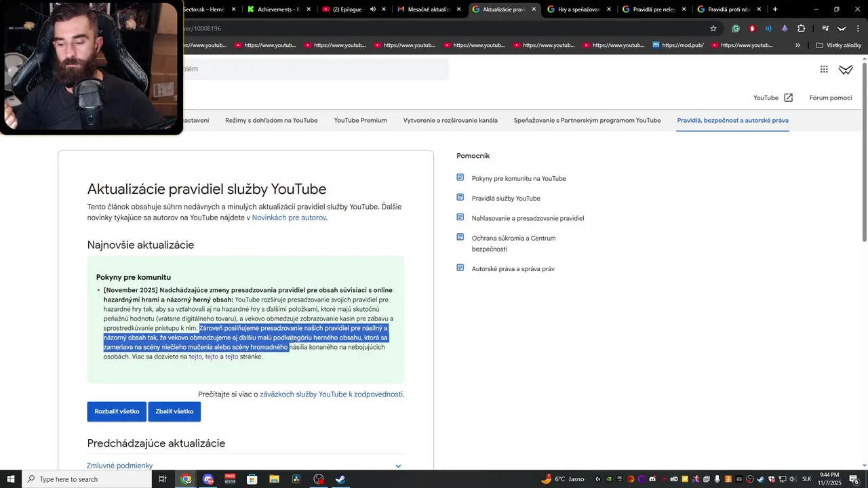Click the 'Zbaliť všetko' button
Image resolution: width=868 pixels, height=488 pixels.
pyautogui.click(x=174, y=411)
